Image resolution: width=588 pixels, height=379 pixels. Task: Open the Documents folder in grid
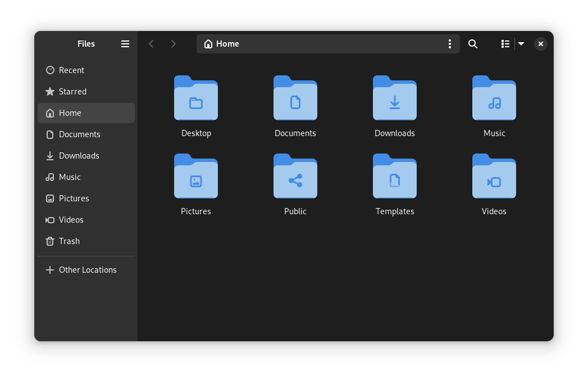295,99
